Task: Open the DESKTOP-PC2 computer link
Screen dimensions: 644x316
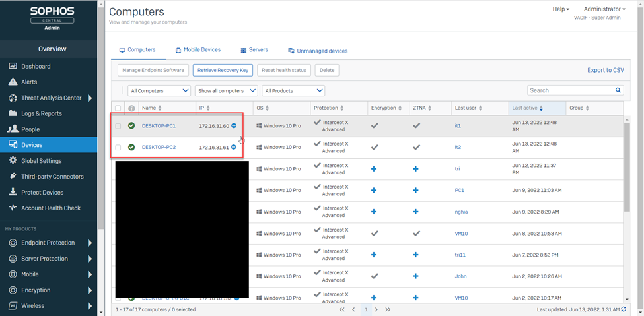Action: click(x=159, y=147)
